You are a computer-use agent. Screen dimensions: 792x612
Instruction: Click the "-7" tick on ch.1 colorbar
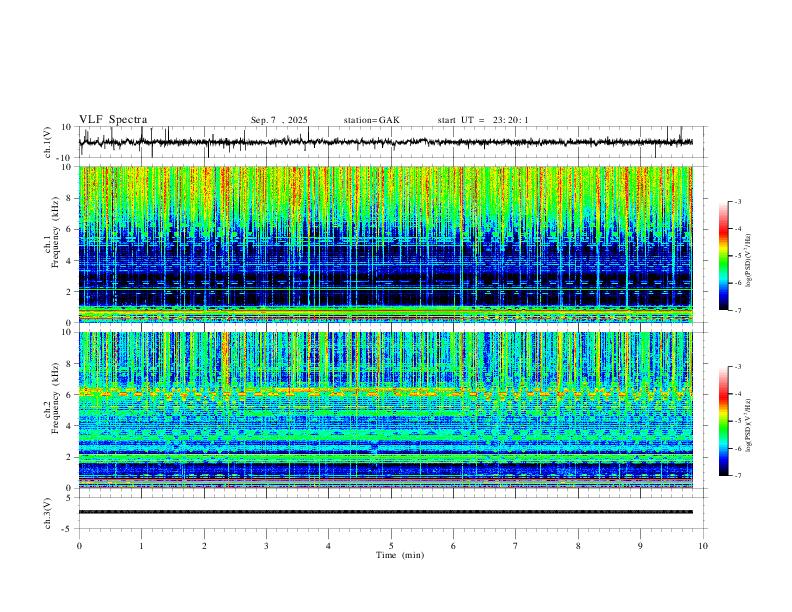(x=738, y=310)
